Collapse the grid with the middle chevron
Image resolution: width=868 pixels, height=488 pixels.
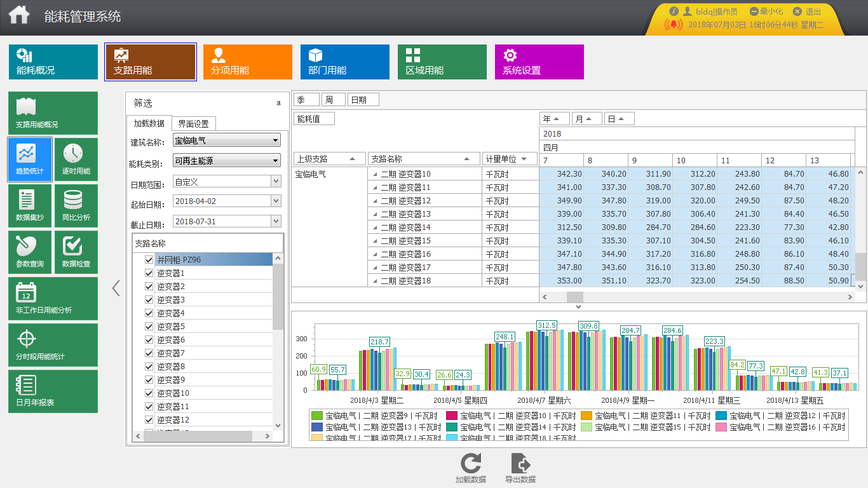point(578,307)
